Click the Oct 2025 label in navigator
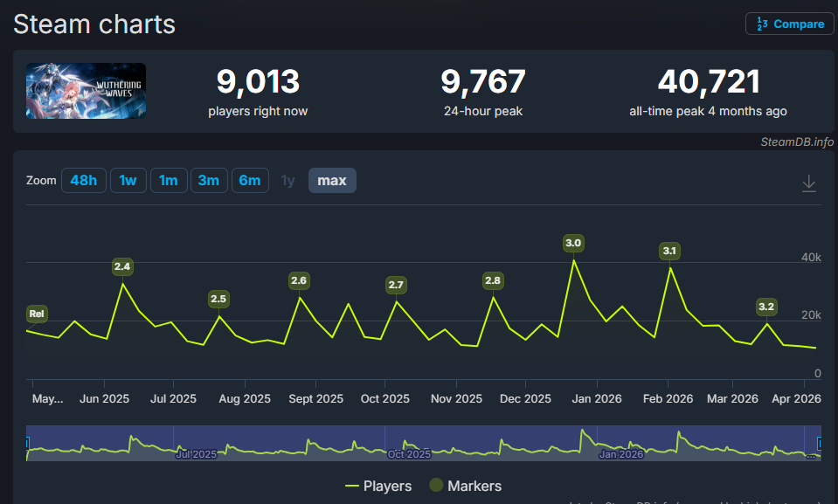 (x=409, y=454)
